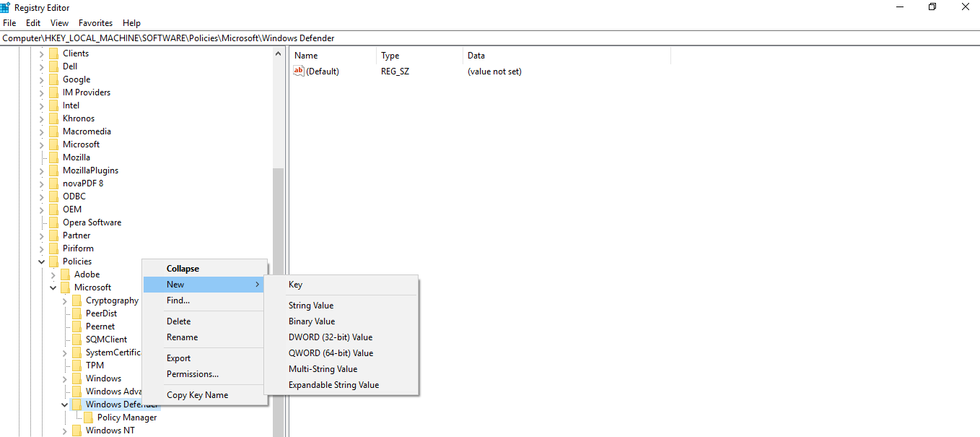Choose 'DWORD (32-bit) Value' from New submenu

click(331, 337)
